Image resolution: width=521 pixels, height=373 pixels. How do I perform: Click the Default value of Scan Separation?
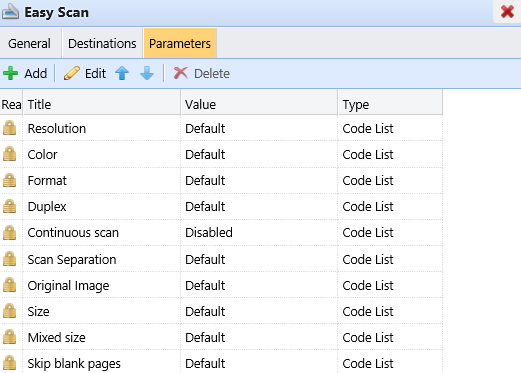[205, 260]
